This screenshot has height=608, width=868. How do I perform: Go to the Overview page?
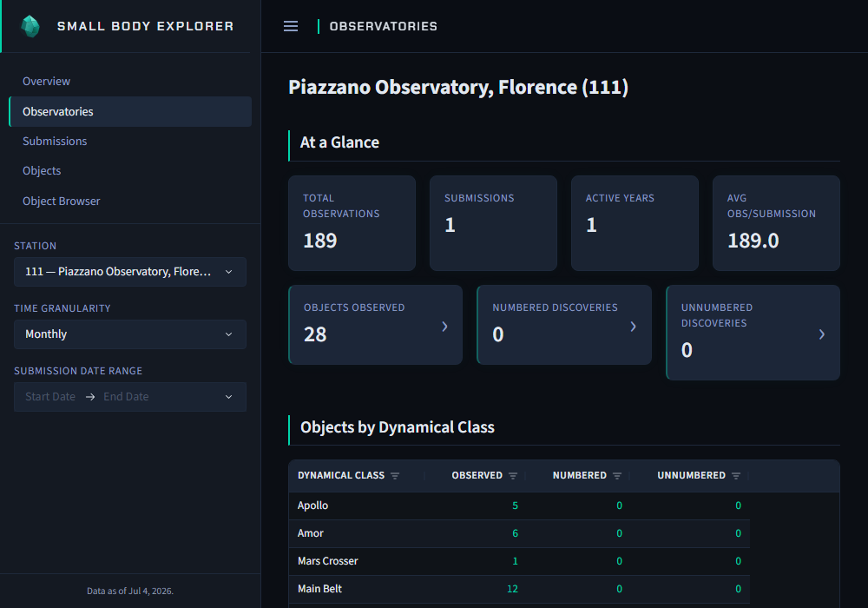pyautogui.click(x=47, y=82)
